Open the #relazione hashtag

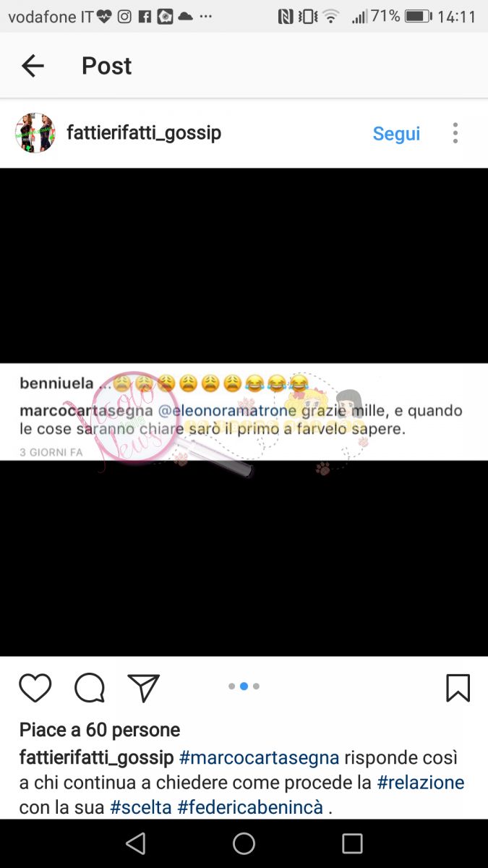tap(421, 782)
